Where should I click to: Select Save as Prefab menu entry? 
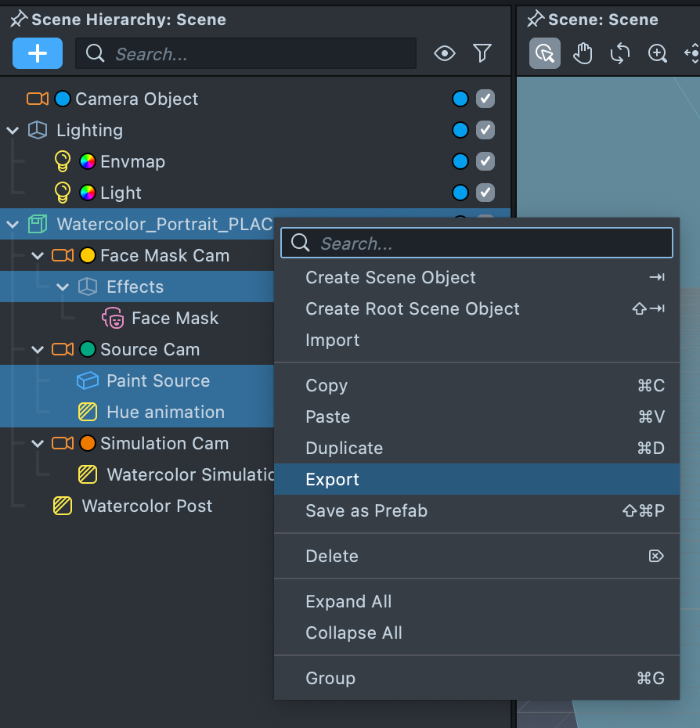366,510
